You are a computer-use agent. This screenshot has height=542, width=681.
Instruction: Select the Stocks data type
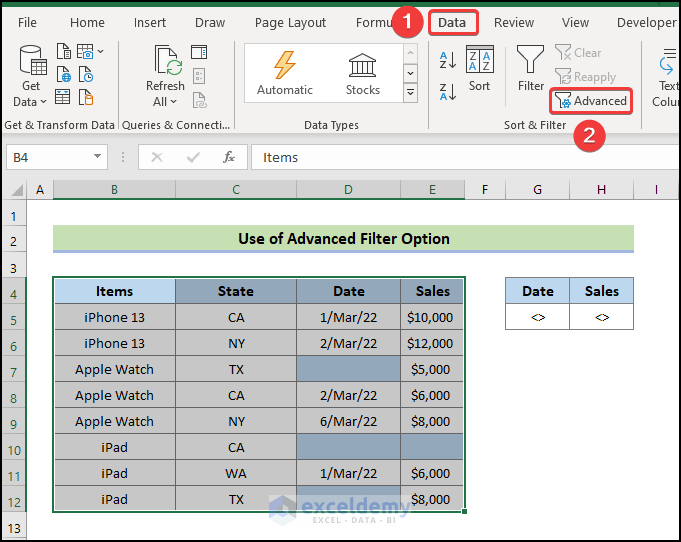pyautogui.click(x=363, y=73)
